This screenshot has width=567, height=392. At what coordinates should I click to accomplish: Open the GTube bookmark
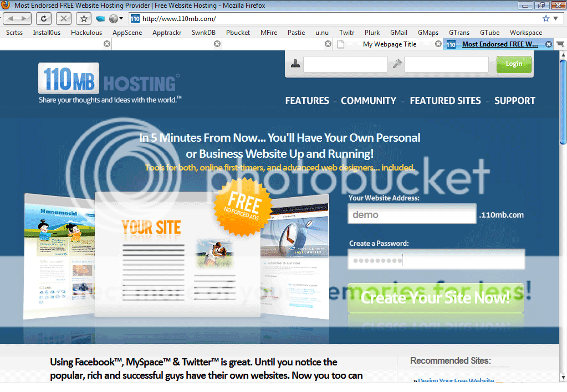[x=489, y=33]
